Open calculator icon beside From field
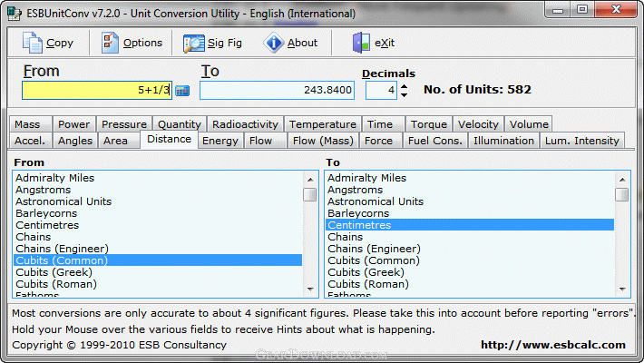The width and height of the screenshot is (644, 363). tap(182, 91)
